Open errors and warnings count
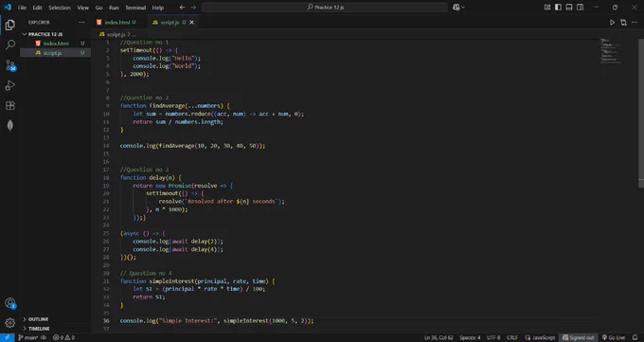 pyautogui.click(x=63, y=337)
